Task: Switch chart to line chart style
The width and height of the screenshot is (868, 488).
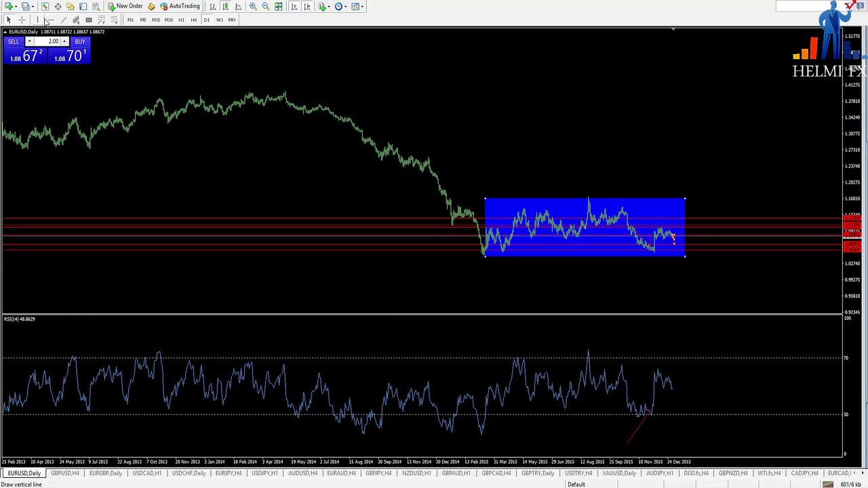Action: point(238,6)
